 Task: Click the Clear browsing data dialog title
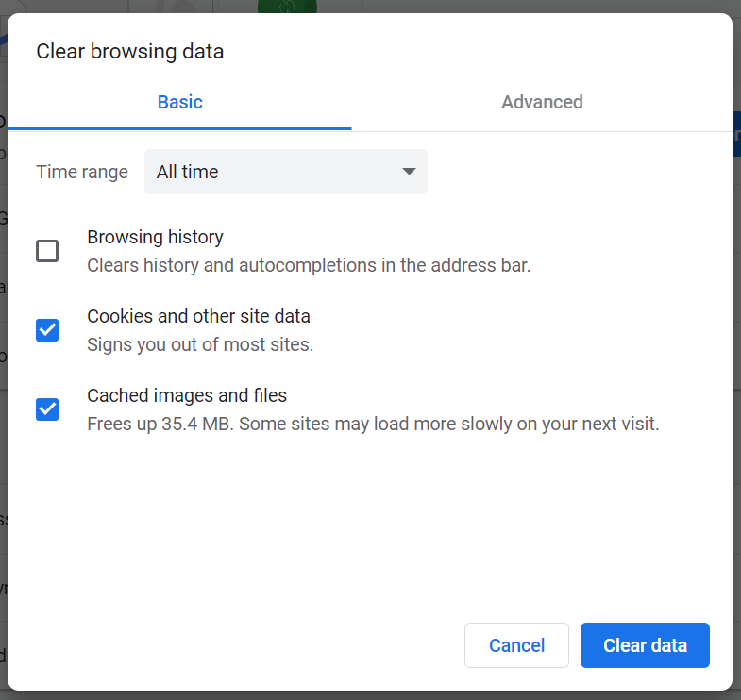click(130, 52)
